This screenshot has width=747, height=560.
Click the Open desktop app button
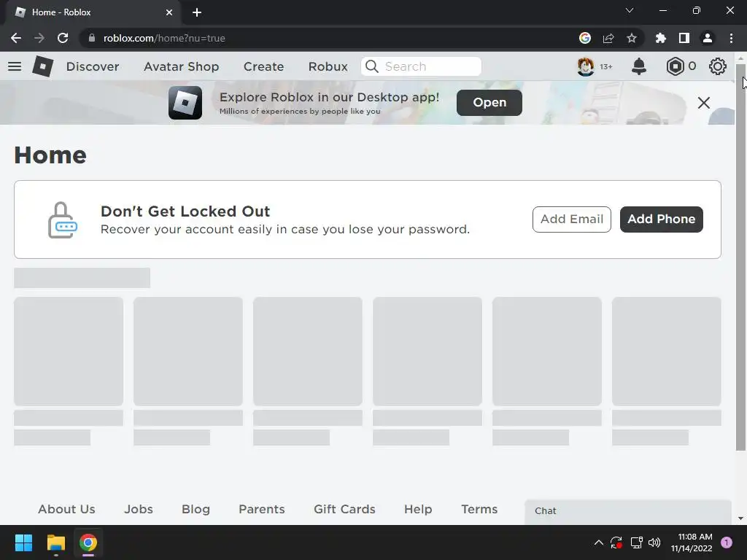coord(489,102)
